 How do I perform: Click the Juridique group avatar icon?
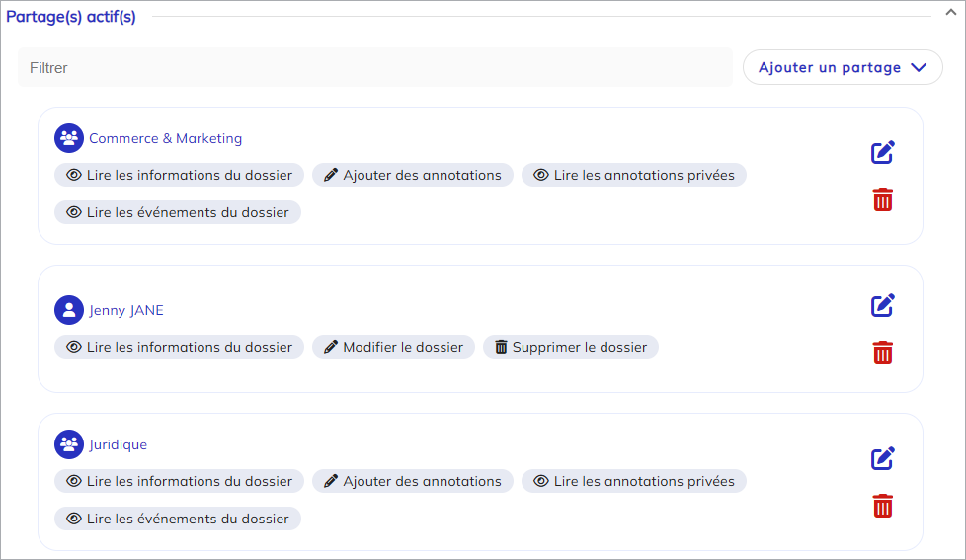(x=69, y=444)
